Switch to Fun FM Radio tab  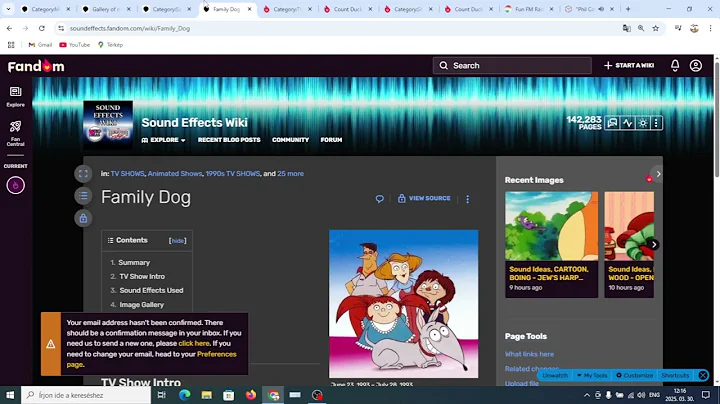529,9
